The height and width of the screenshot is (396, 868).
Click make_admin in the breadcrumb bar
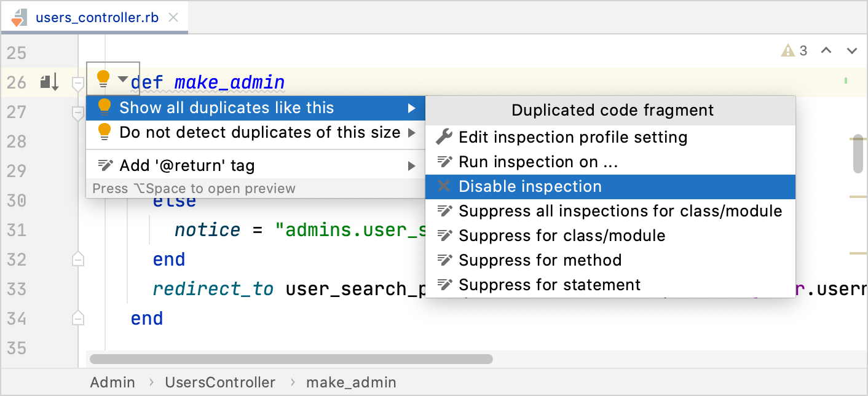coord(351,382)
